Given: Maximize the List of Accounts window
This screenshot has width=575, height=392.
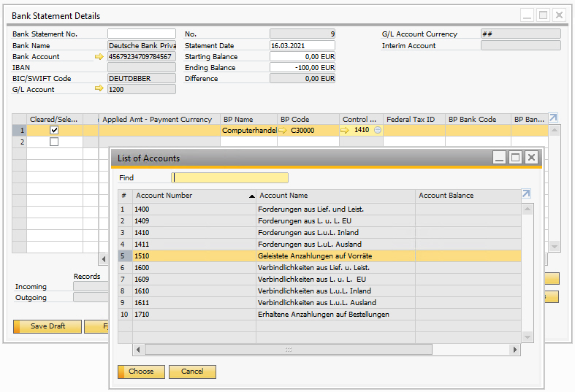Looking at the screenshot, I should (515, 158).
